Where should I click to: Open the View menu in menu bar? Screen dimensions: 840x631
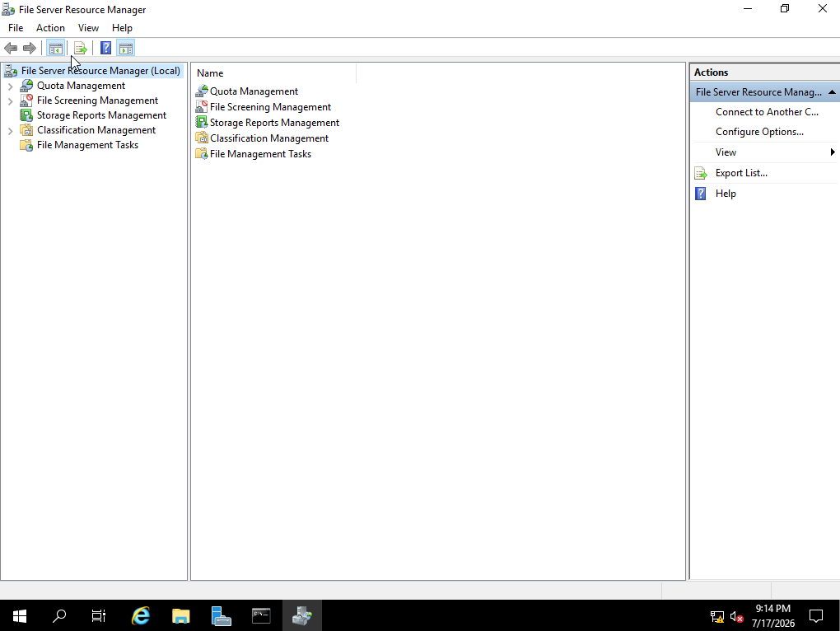coord(88,28)
